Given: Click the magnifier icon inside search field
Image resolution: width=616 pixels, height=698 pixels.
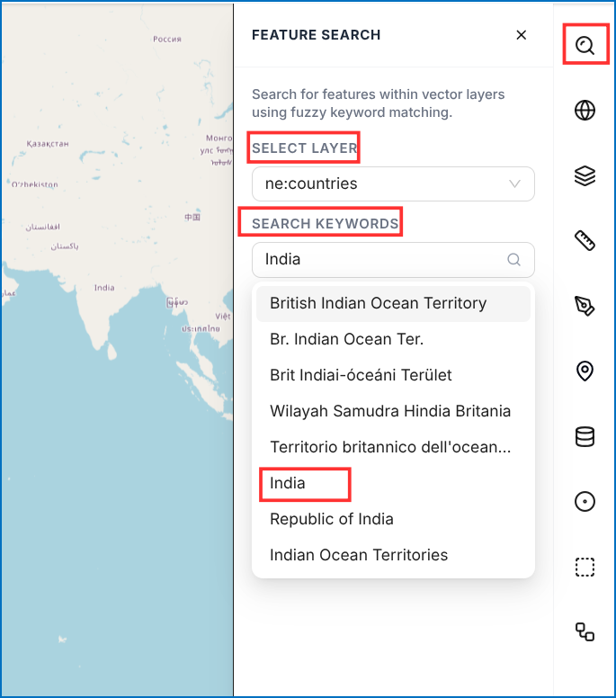Looking at the screenshot, I should tap(514, 260).
